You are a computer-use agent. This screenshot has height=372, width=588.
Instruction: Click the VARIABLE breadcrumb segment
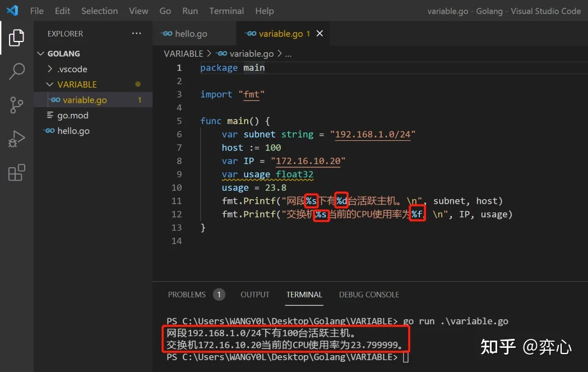pos(183,54)
